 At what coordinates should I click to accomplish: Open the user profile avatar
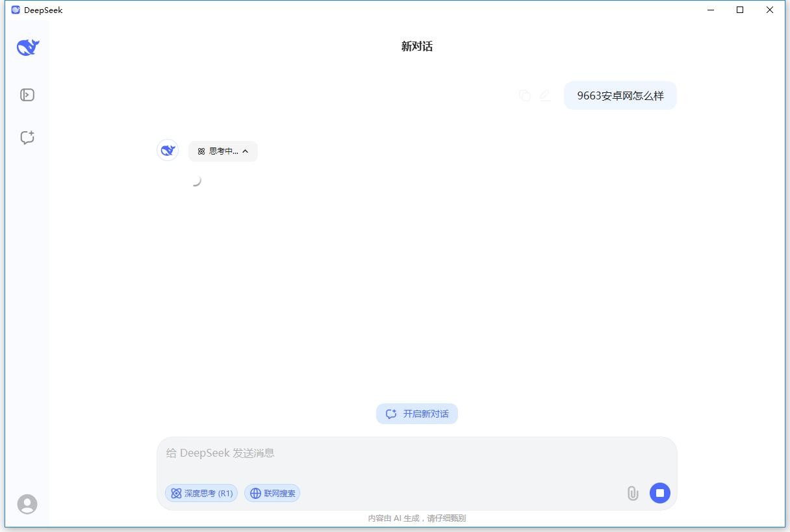[x=27, y=504]
